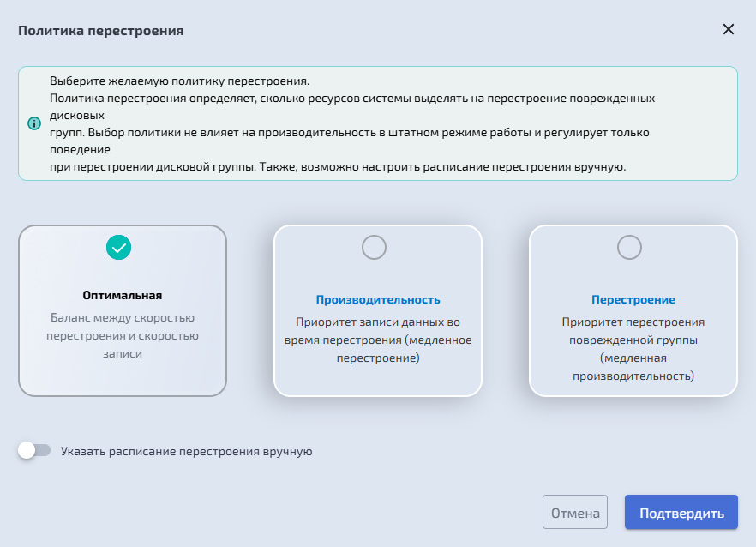Select the checked Оптимальная radio circle
Screen dimensions: 756x547
[x=118, y=248]
